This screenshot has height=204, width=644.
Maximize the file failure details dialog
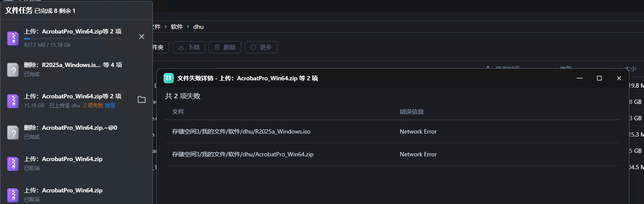coord(599,78)
